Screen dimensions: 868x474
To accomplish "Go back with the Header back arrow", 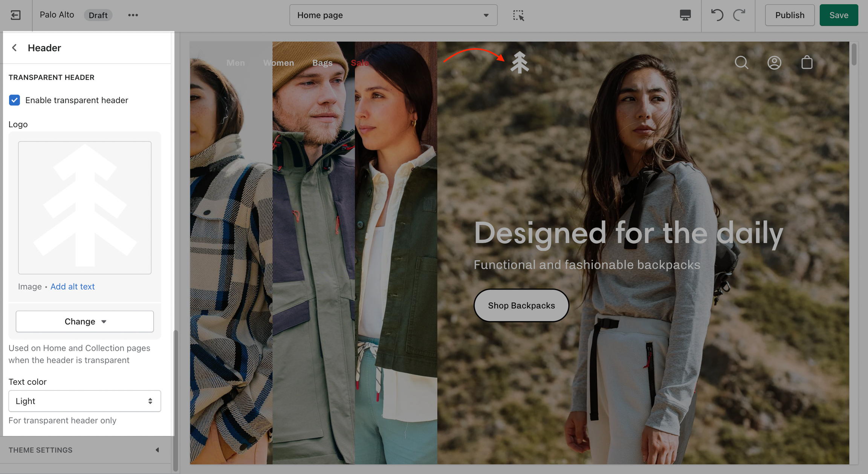I will coord(14,48).
